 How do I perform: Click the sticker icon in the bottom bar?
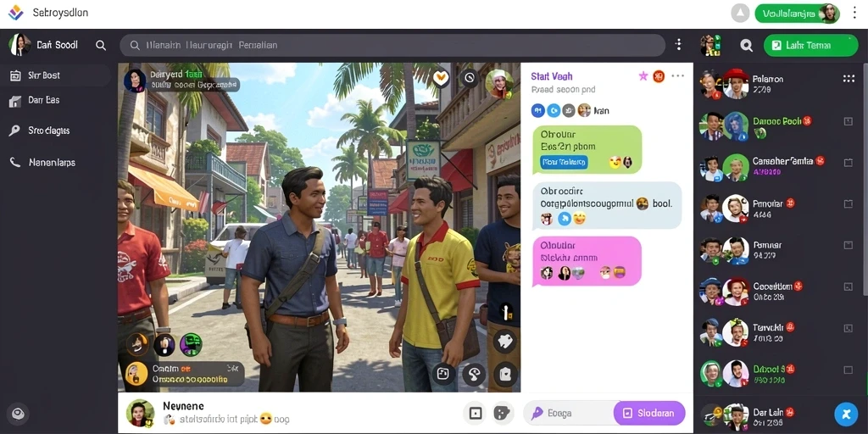pos(502,413)
